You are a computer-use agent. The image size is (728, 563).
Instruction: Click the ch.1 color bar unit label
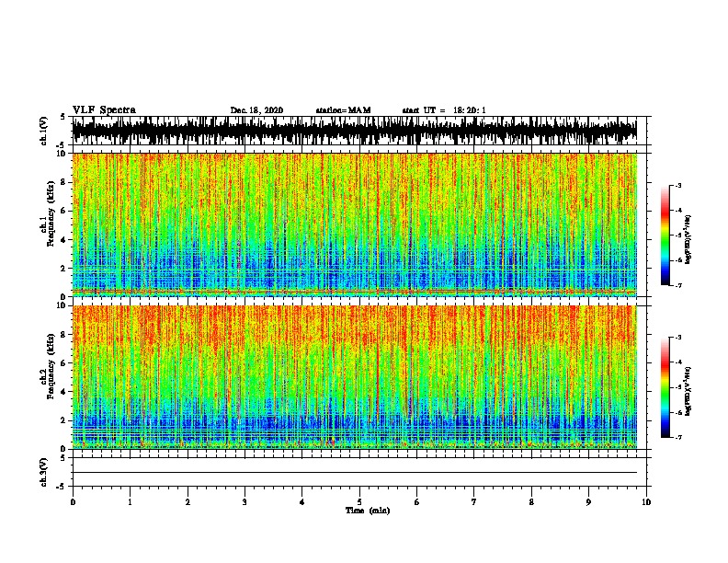688,239
